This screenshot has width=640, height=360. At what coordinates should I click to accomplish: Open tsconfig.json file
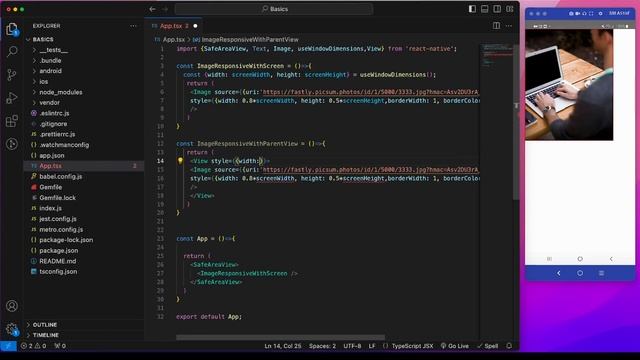pyautogui.click(x=83, y=271)
